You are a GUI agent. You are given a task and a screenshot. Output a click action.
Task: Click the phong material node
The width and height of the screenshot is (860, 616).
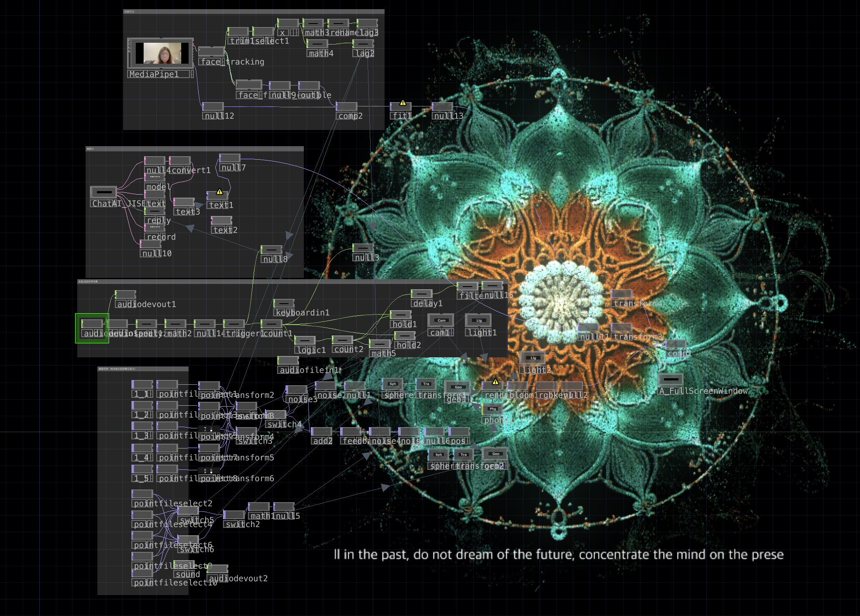click(492, 409)
